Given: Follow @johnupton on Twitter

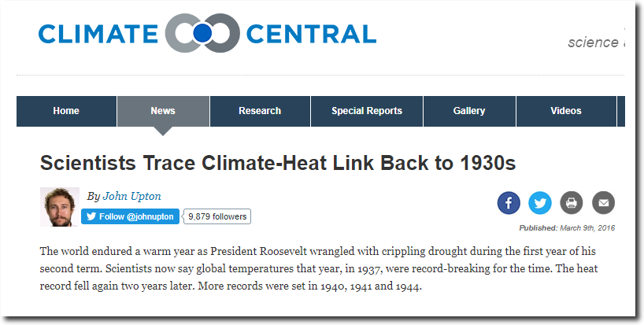Looking at the screenshot, I should pos(130,216).
